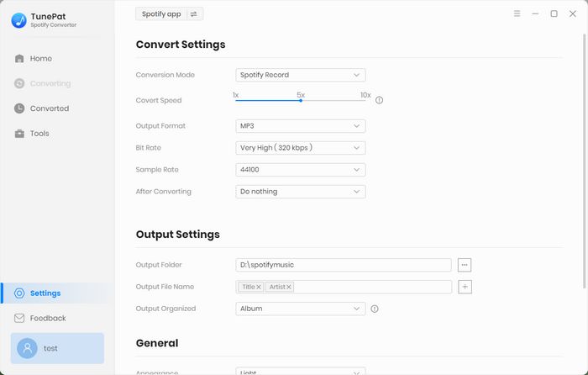This screenshot has width=588, height=375.
Task: Browse output folder with ellipsis button
Action: pyautogui.click(x=465, y=265)
